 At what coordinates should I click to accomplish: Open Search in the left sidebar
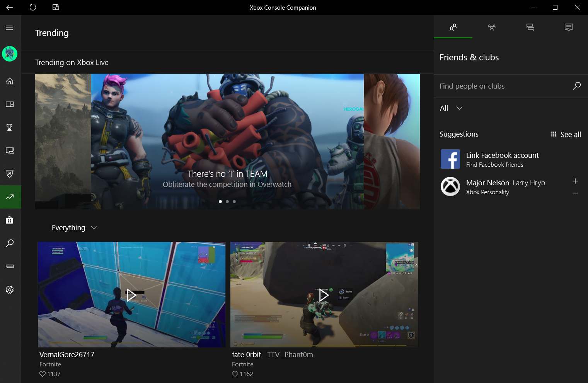pos(10,243)
